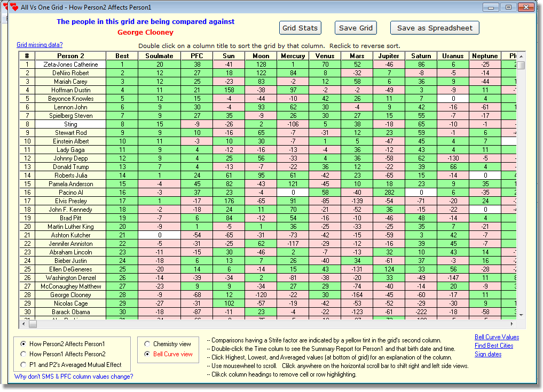Choose P1 and P2's Averaged Mutual Effect
The image size is (543, 392).
(x=23, y=365)
